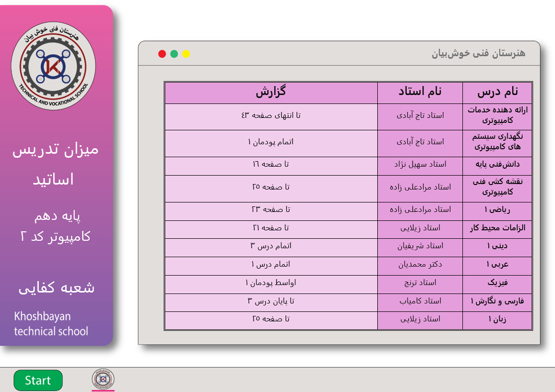Select the نام درس column header
Image resolution: width=555 pixels, height=392 pixels.
pyautogui.click(x=497, y=93)
